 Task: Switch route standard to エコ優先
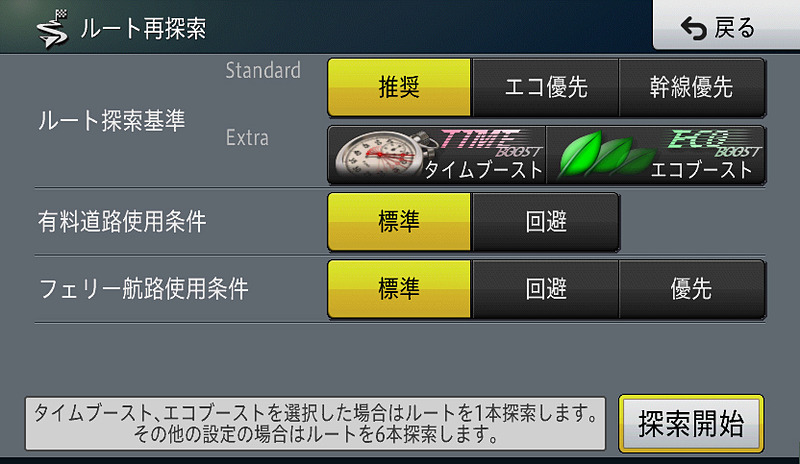(545, 87)
